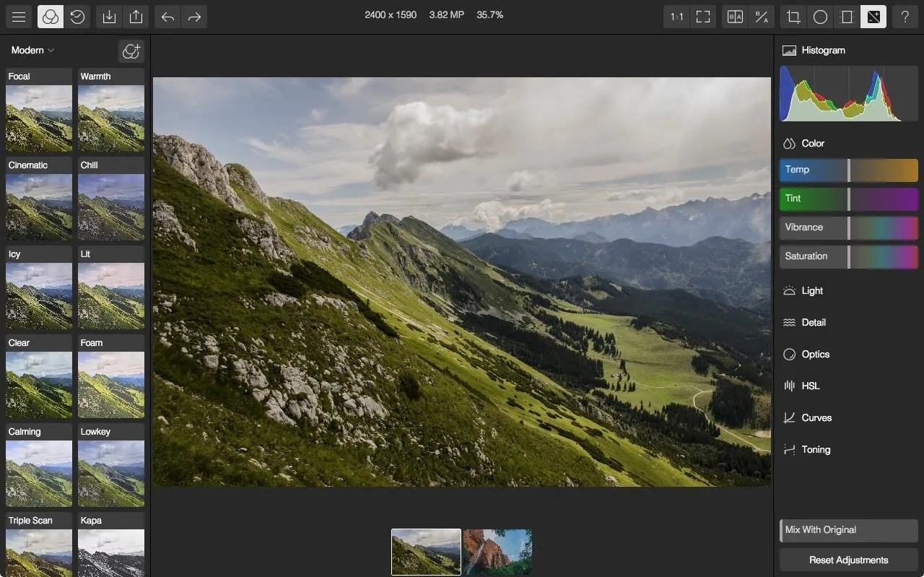The width and height of the screenshot is (924, 577).
Task: Click the Temp slider
Action: 849,170
